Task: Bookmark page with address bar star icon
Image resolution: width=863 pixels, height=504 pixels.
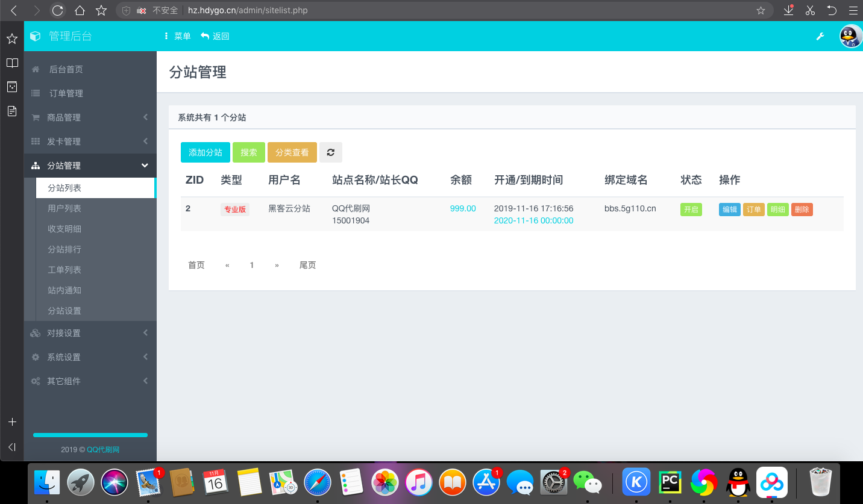Action: [761, 10]
